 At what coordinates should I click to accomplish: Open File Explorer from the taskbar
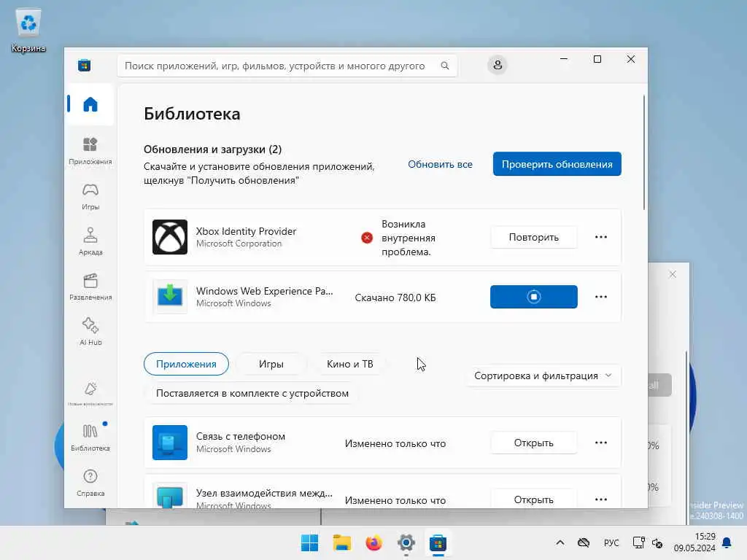pos(341,542)
